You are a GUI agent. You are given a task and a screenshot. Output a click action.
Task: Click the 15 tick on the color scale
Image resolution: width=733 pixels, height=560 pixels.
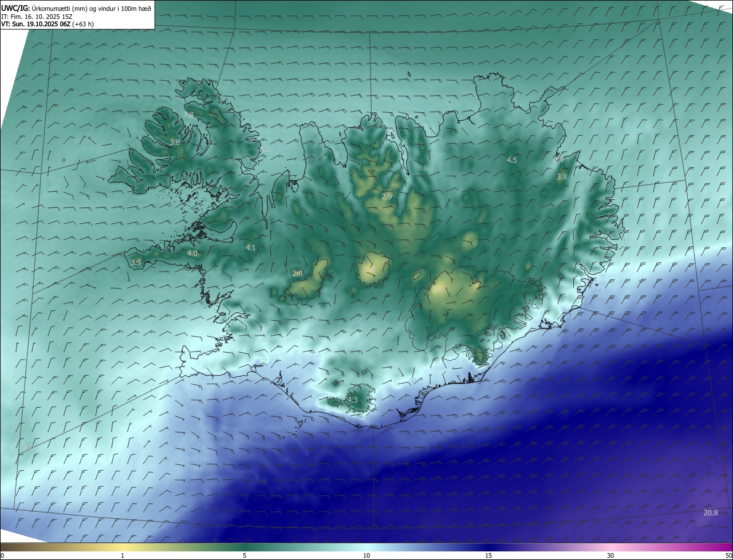click(x=488, y=555)
